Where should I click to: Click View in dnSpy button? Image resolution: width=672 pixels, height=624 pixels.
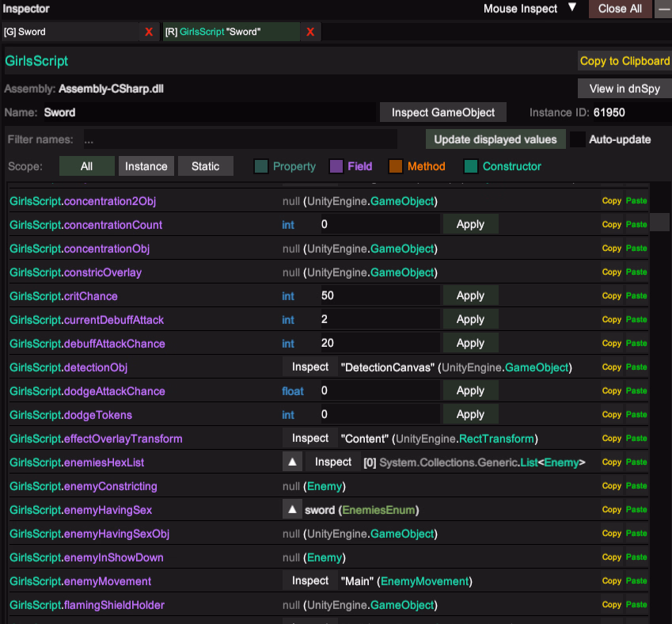tap(624, 88)
